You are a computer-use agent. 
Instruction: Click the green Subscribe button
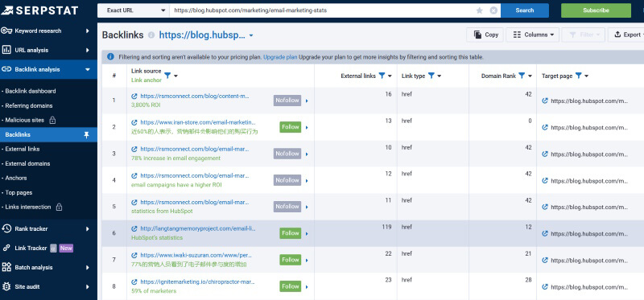point(596,10)
